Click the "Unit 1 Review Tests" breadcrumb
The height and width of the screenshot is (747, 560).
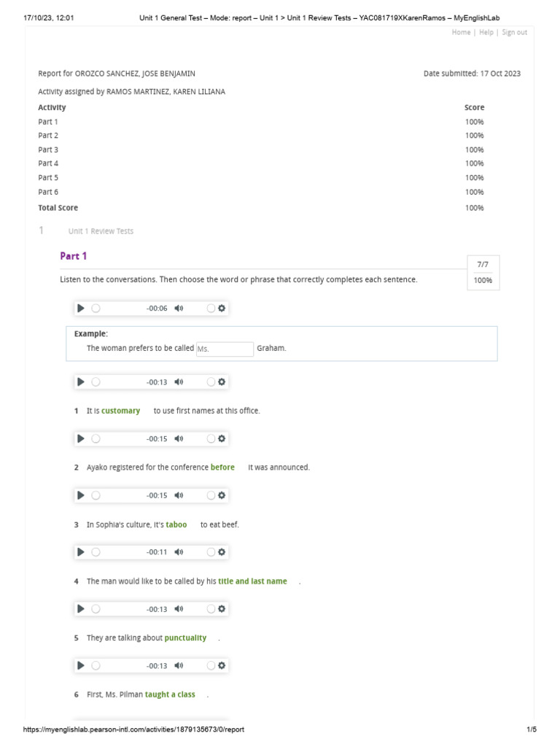pyautogui.click(x=101, y=231)
